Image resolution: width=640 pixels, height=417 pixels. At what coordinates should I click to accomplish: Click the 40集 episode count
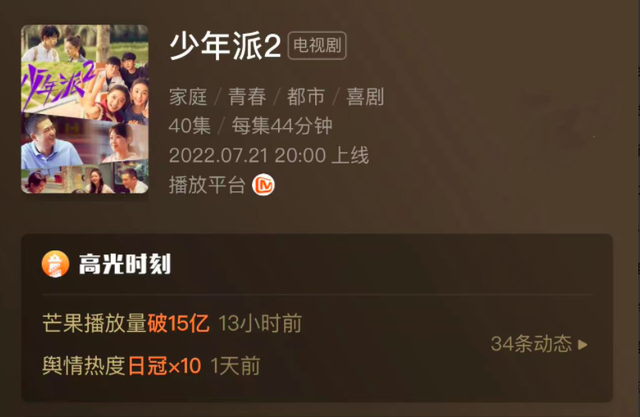[189, 126]
